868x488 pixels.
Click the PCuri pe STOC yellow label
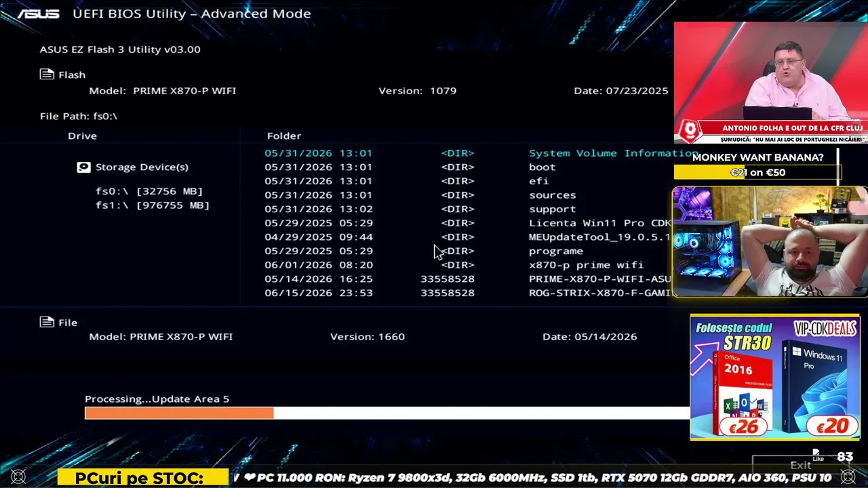pyautogui.click(x=143, y=478)
